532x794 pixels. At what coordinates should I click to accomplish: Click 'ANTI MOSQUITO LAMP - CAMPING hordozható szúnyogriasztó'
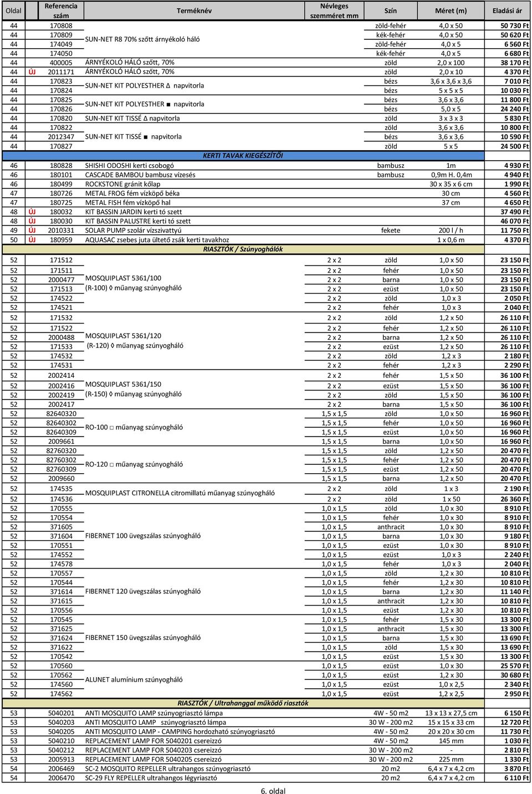tap(180, 731)
